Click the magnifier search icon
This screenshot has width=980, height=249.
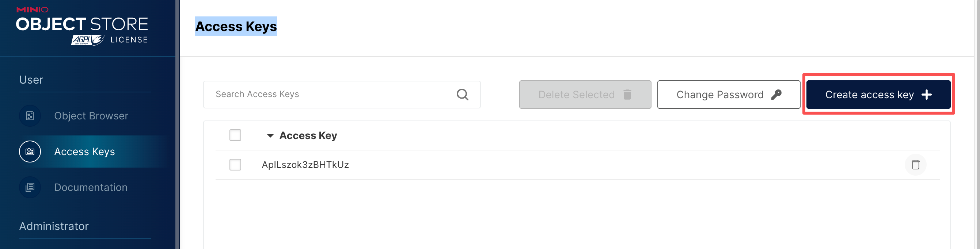(462, 94)
